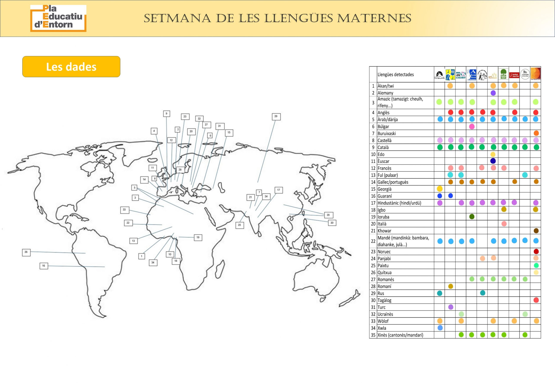Click map label box number 29
Image resolution: width=555 pixels, height=392 pixels.
pyautogui.click(x=276, y=116)
